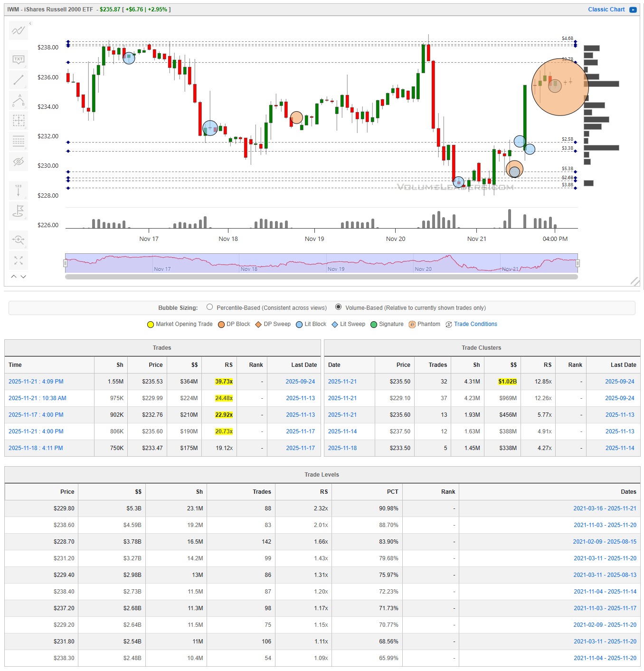
Task: Click the Nov 19 date axis label
Action: point(314,239)
